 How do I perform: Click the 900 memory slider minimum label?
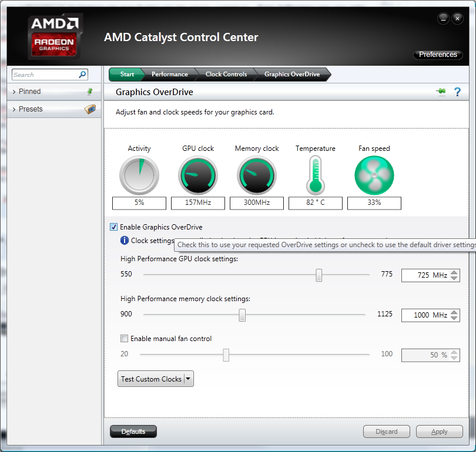click(126, 314)
